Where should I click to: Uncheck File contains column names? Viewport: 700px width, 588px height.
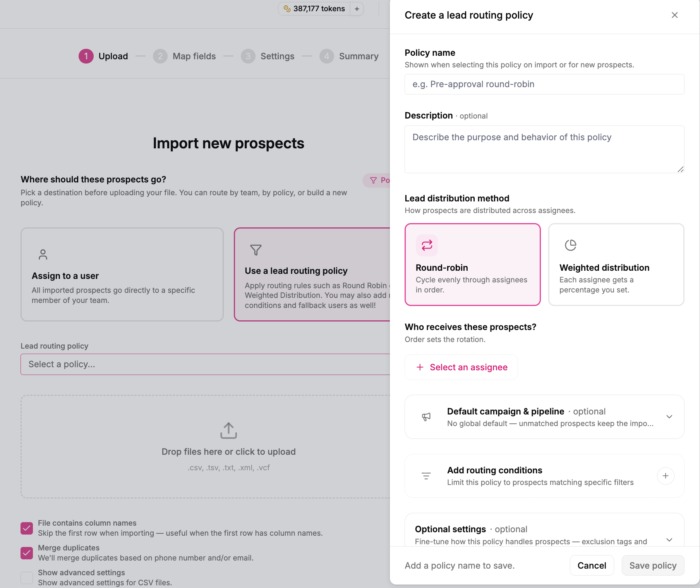[27, 528]
